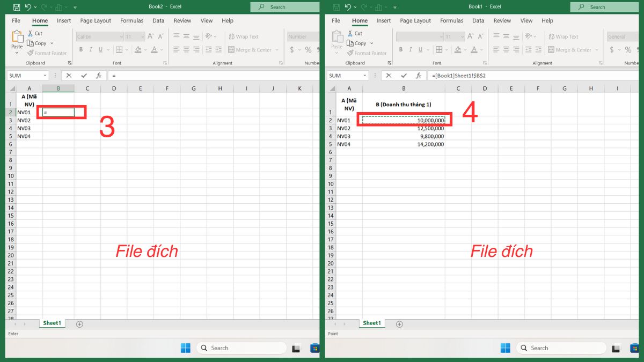Click Decrease Indent in Book1 ribbon
This screenshot has height=362, width=644.
click(529, 49)
